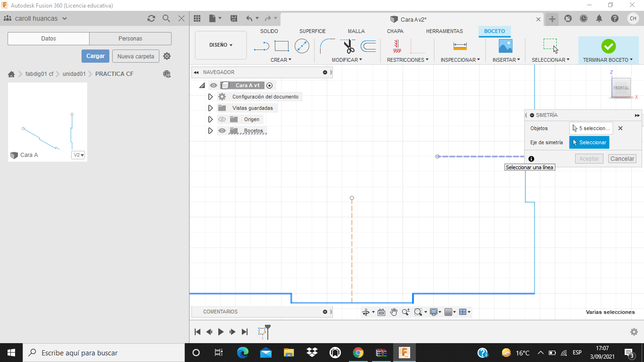This screenshot has height=362, width=644.
Task: Open notifications bell icon
Action: tap(599, 18)
